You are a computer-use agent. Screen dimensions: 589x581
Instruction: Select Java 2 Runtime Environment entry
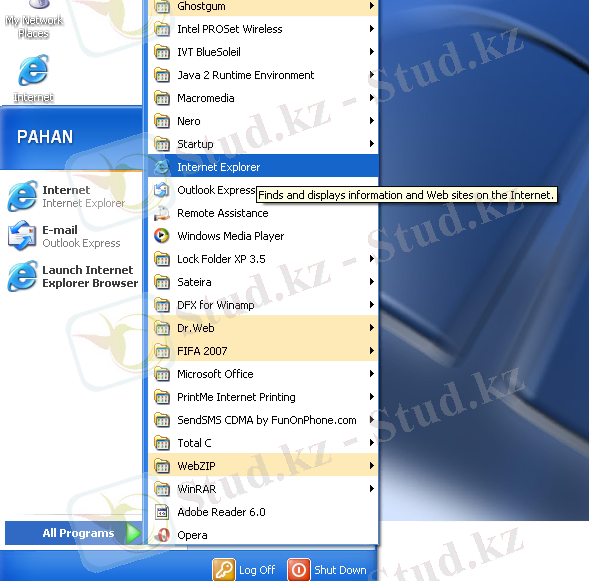(263, 75)
